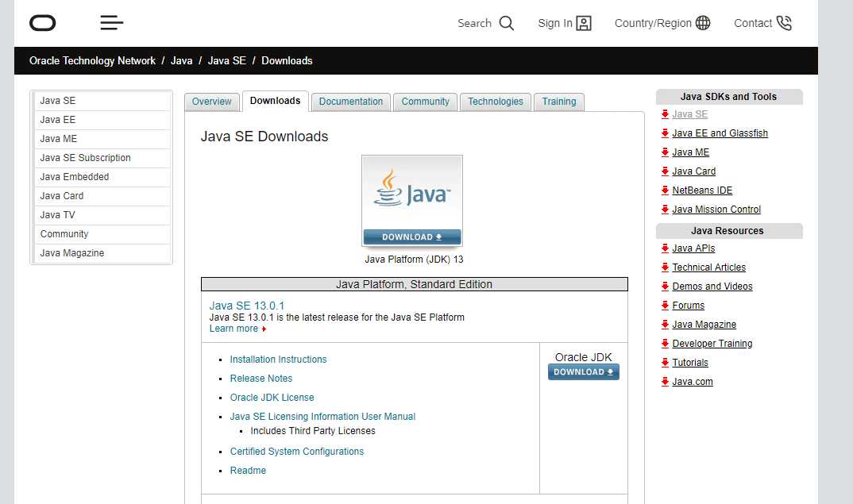Viewport: 853px width, 504px height.
Task: Click the Java SE 13.0.1 heading link
Action: 247,306
